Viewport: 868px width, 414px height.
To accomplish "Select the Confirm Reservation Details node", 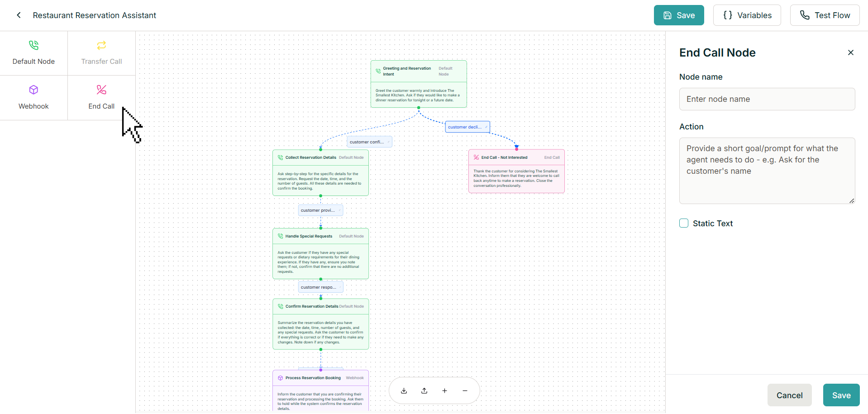I will click(x=321, y=324).
